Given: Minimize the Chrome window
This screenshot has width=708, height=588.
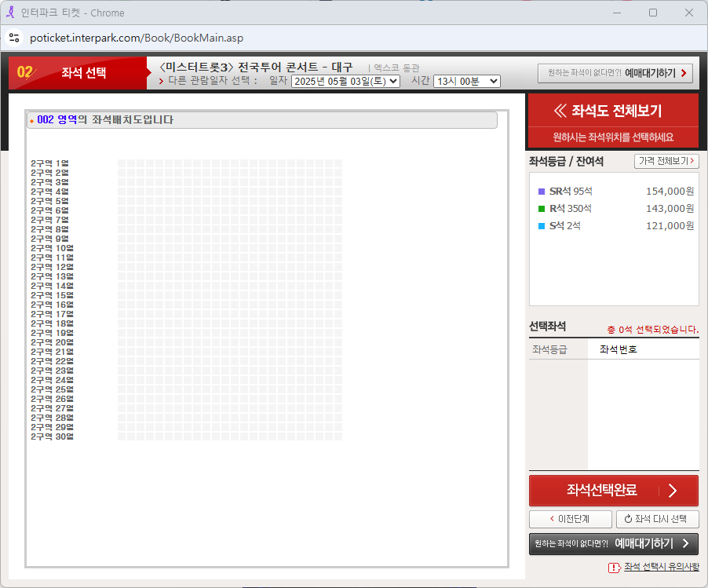Looking at the screenshot, I should (617, 13).
